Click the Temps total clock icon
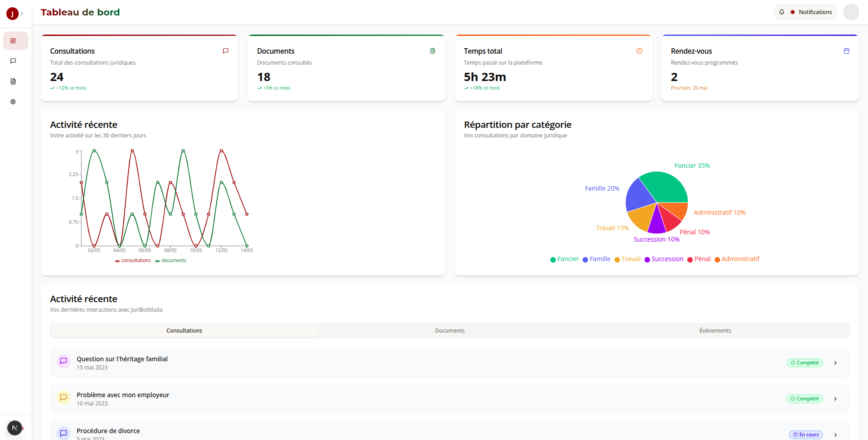The height and width of the screenshot is (440, 868). (640, 51)
